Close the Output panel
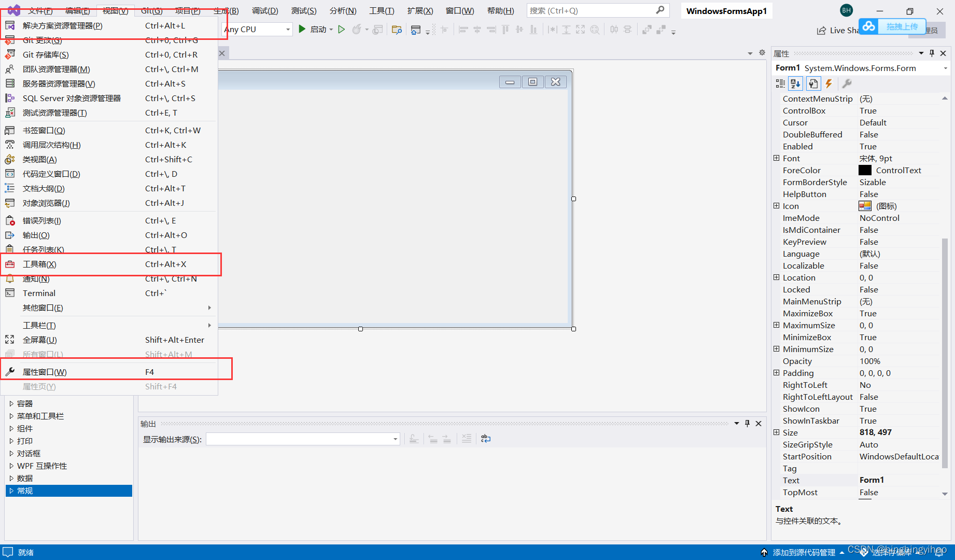 coord(759,424)
